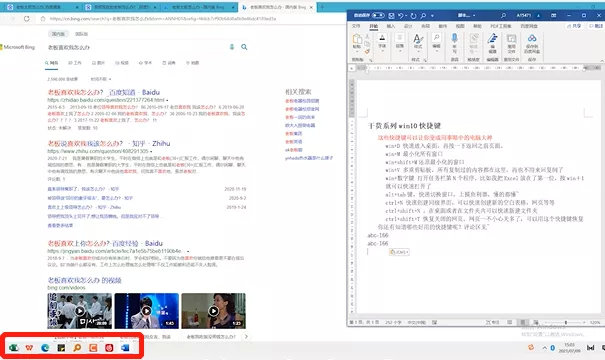
Task: Toggle 专注 Focus mode in Word status bar
Action: coord(493,322)
